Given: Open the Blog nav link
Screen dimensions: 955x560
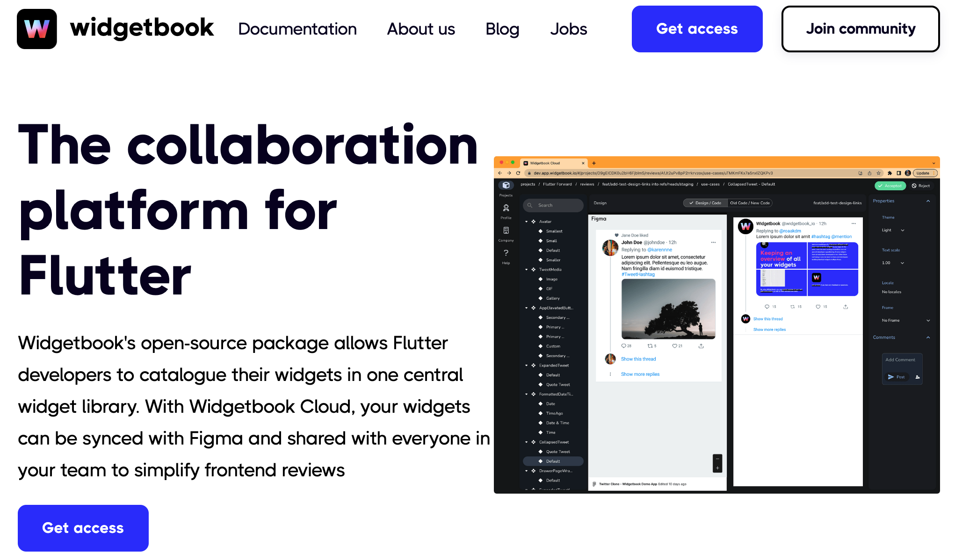Looking at the screenshot, I should (502, 29).
